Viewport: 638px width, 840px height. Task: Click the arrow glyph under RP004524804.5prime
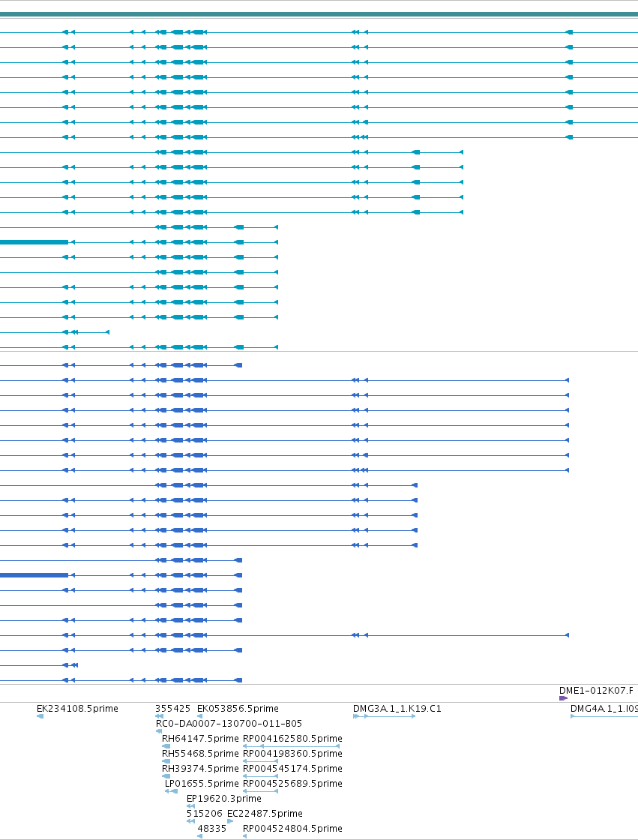pos(245,836)
